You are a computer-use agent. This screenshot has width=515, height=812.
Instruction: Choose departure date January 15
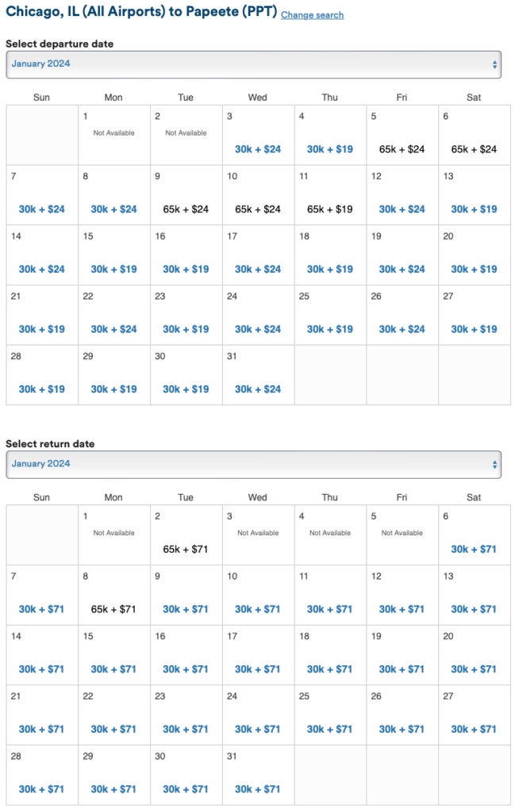coord(113,269)
